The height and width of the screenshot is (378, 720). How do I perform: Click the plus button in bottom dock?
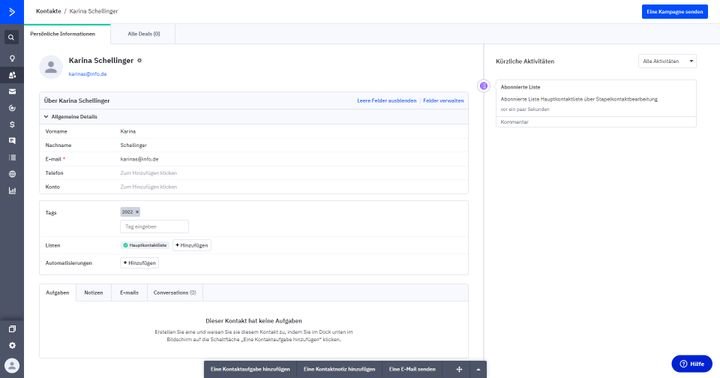point(459,369)
